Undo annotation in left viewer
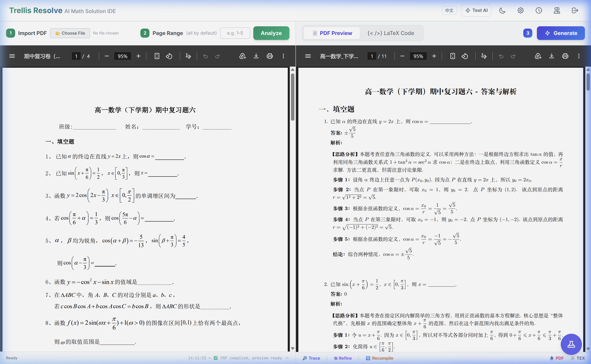The width and height of the screenshot is (591, 364). click(205, 56)
